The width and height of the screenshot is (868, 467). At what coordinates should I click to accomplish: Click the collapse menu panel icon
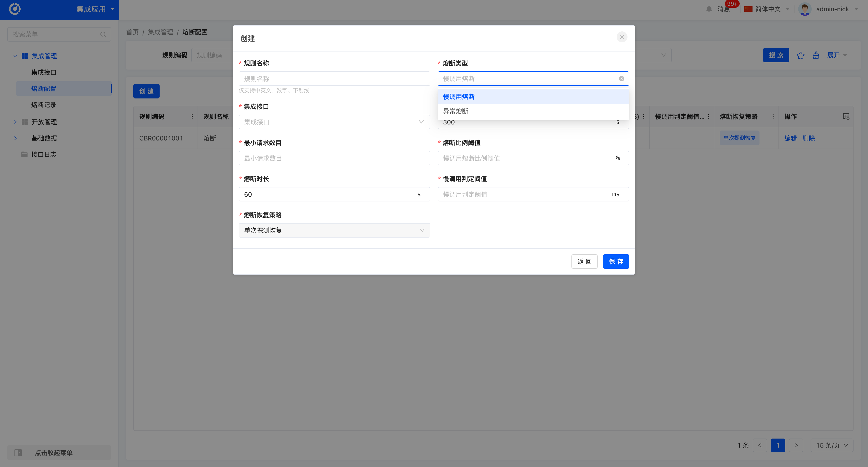coord(18,453)
